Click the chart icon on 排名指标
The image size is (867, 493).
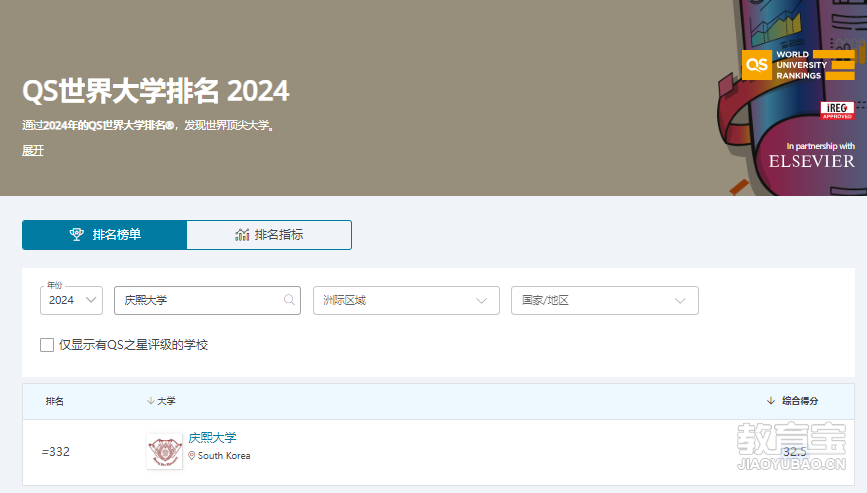242,235
